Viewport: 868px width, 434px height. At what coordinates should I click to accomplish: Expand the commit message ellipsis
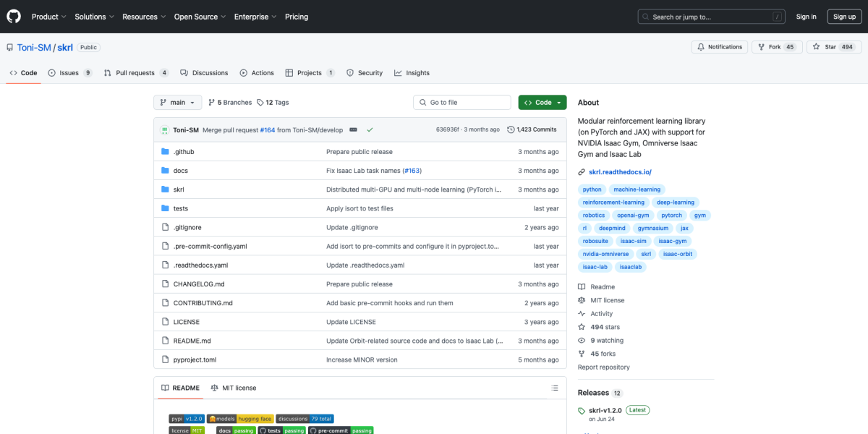352,129
